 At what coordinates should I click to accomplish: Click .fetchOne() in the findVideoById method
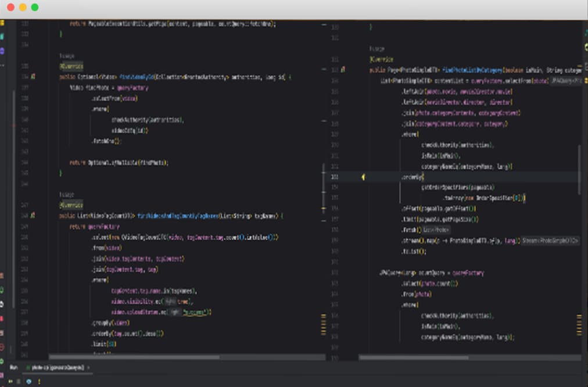[106, 141]
